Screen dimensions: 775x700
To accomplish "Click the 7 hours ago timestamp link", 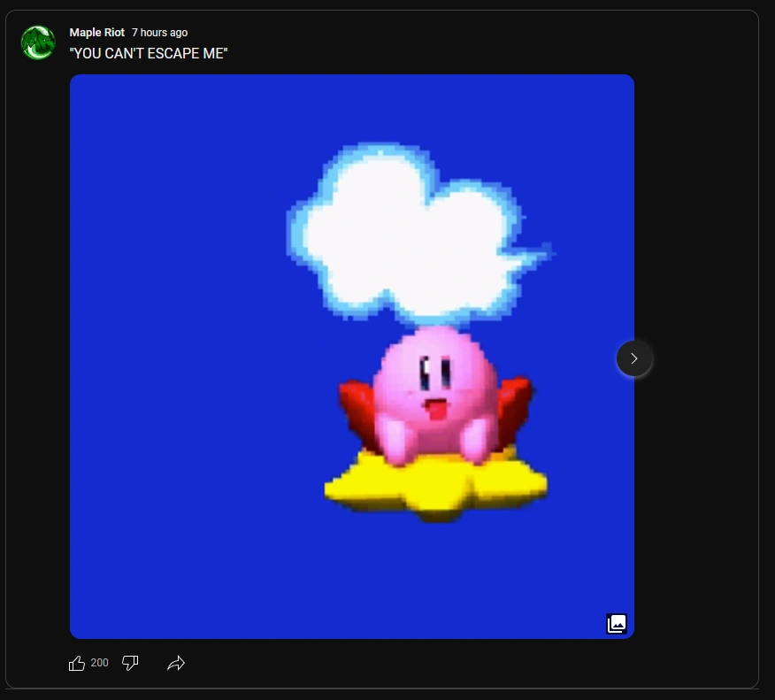I will click(x=159, y=32).
